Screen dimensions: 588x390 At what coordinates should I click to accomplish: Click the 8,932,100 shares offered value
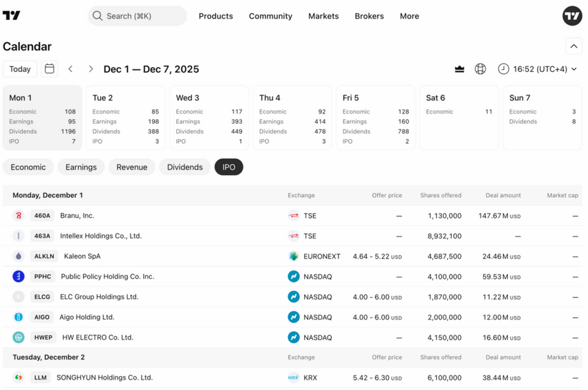(444, 236)
